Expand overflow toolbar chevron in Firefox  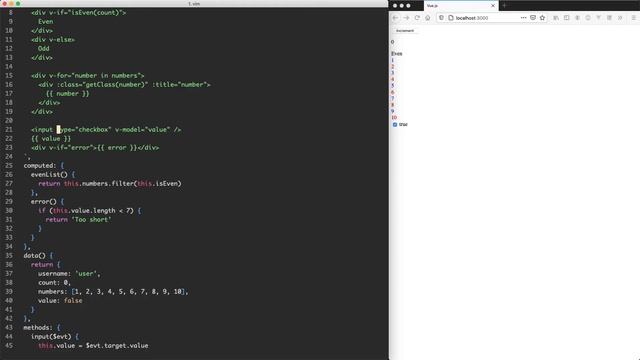tap(620, 18)
